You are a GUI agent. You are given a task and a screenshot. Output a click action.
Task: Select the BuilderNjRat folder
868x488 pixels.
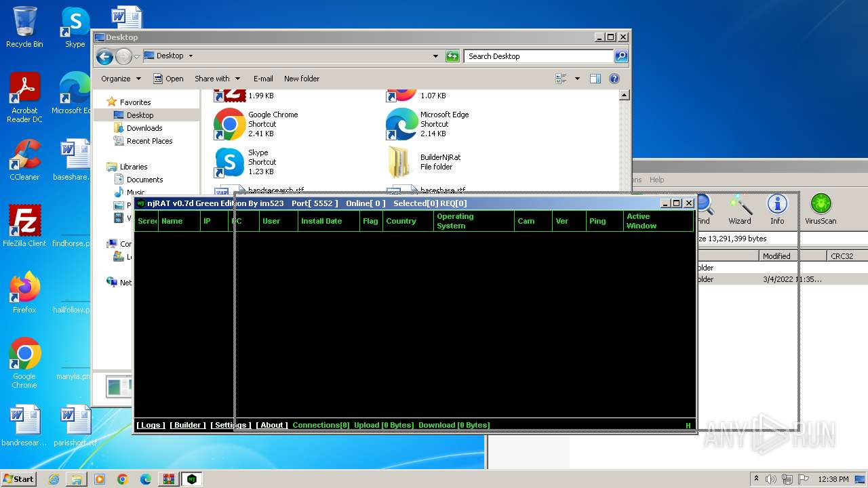(425, 162)
